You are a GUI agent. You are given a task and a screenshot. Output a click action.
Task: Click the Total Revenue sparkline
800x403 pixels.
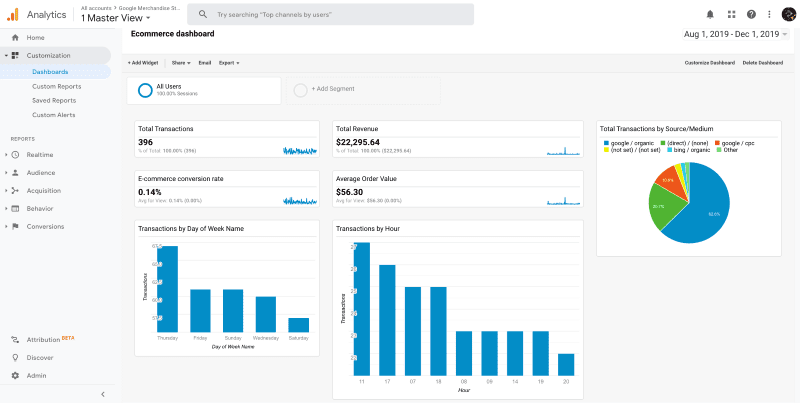tap(563, 150)
